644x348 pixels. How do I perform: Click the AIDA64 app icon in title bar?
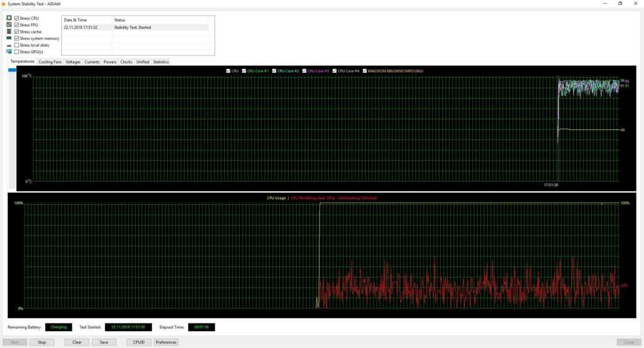tap(4, 4)
